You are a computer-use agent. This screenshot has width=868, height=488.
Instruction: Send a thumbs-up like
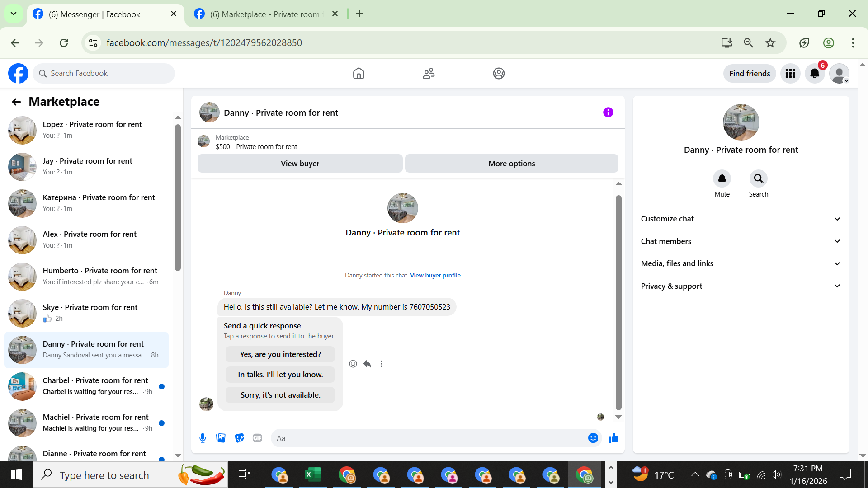[613, 438]
